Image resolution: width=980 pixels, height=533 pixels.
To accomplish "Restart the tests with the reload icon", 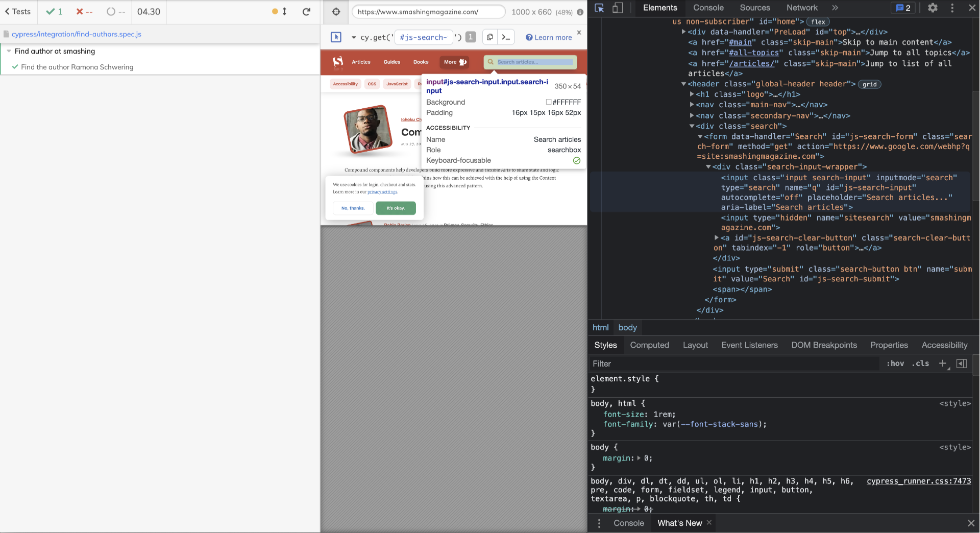I will click(307, 12).
